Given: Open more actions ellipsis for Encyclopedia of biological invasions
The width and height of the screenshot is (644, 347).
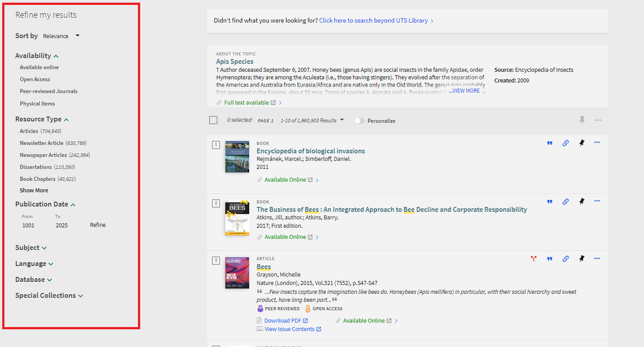Looking at the screenshot, I should (597, 143).
